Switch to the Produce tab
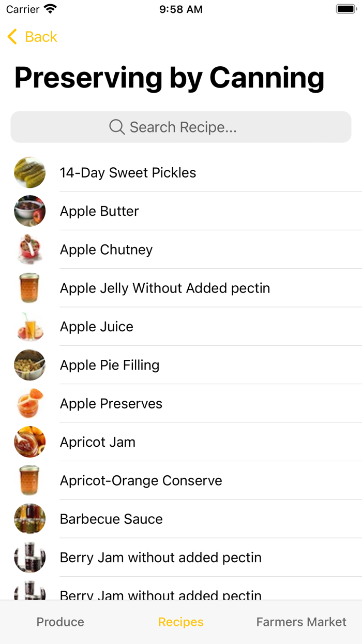This screenshot has width=362, height=644. [60, 622]
